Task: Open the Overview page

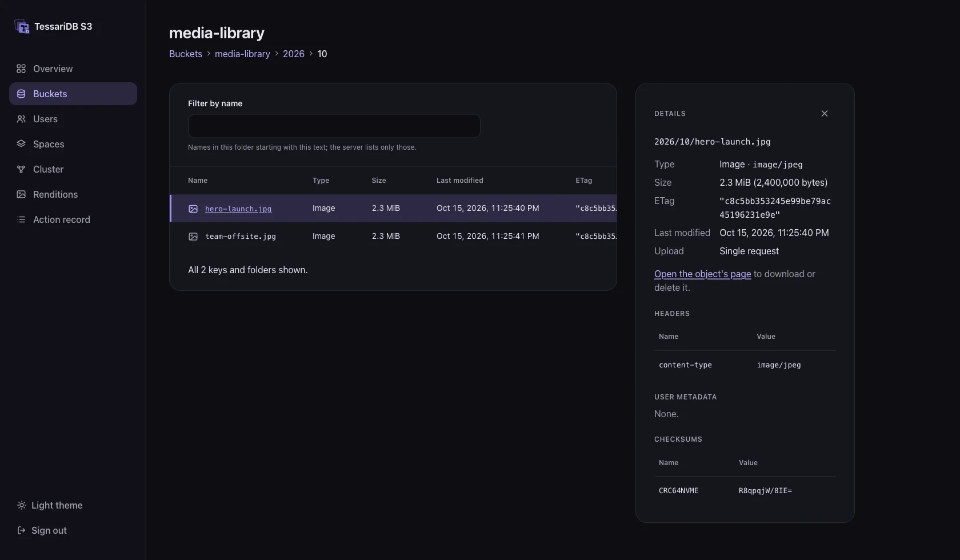Action: [x=73, y=69]
